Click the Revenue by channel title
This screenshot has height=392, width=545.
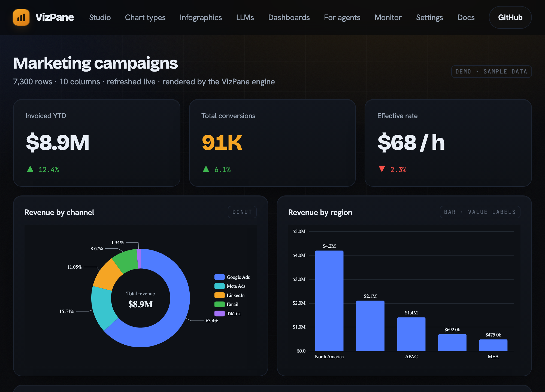pos(59,212)
